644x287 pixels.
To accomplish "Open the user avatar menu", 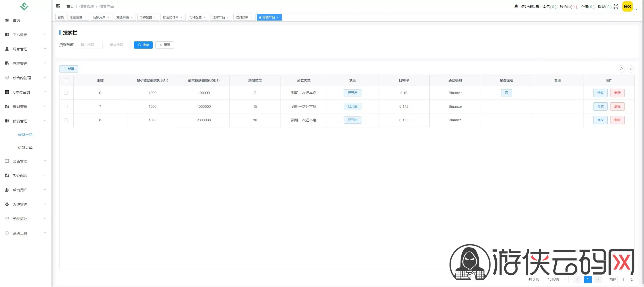I will [x=628, y=6].
